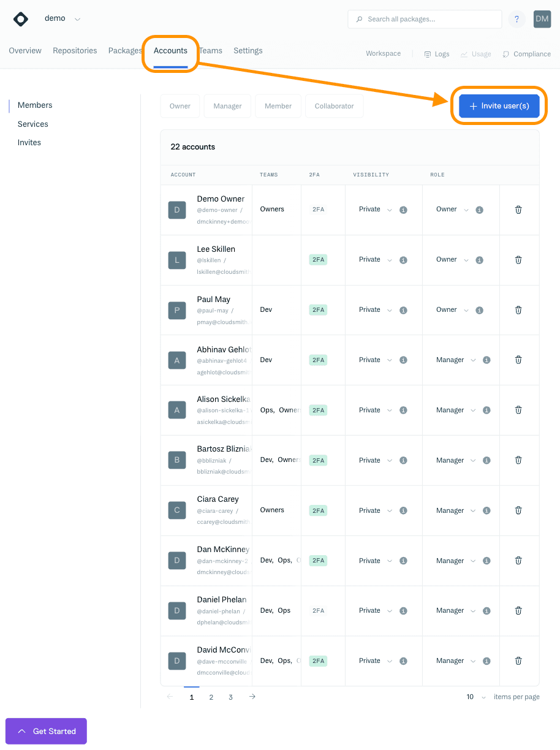Toggle the Owner role filter

click(x=180, y=105)
